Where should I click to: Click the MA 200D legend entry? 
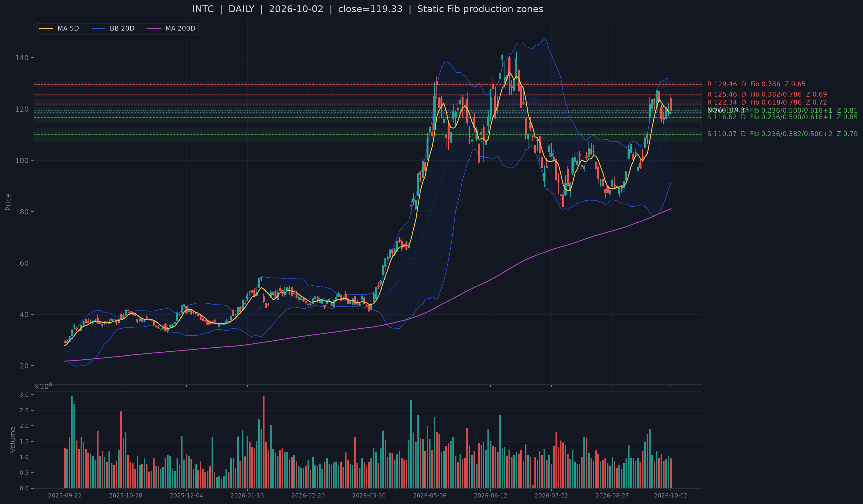tap(171, 28)
